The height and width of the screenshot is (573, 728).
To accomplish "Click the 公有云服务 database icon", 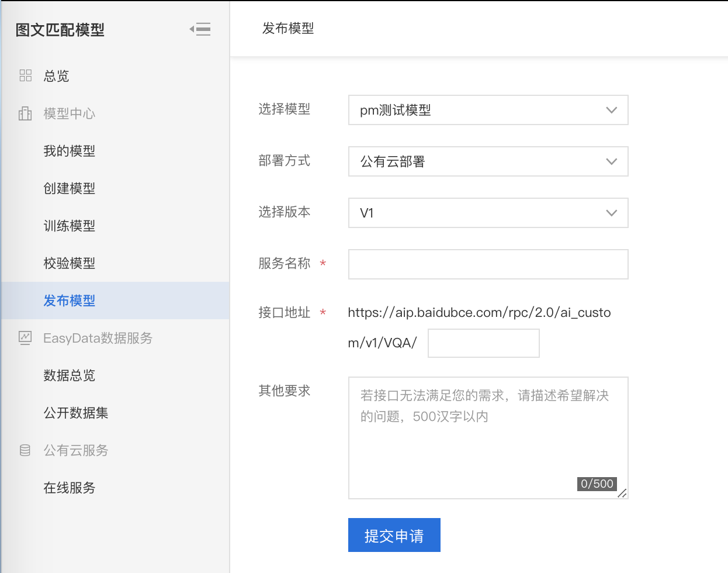I will [25, 450].
